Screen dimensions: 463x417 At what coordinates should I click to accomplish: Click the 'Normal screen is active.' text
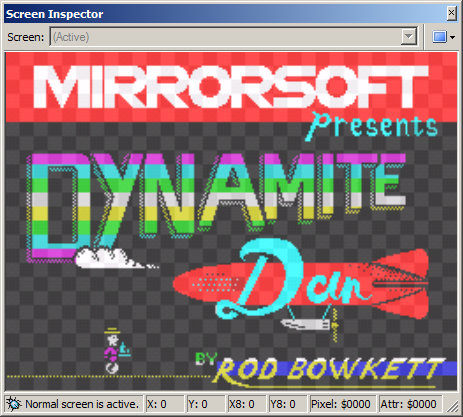(82, 404)
